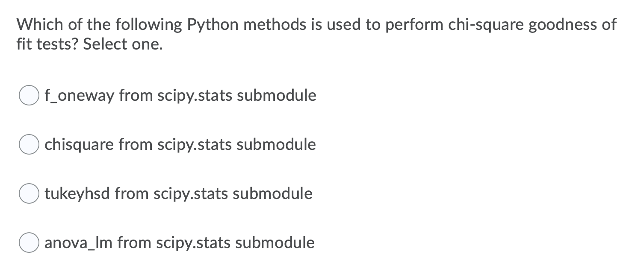Click the radio button beside anova_lm answer
The height and width of the screenshot is (275, 644).
coord(28,243)
